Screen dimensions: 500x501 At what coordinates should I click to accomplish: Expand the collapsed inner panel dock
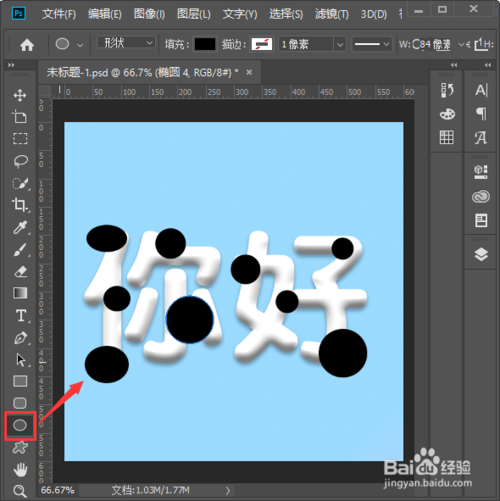coord(454,65)
